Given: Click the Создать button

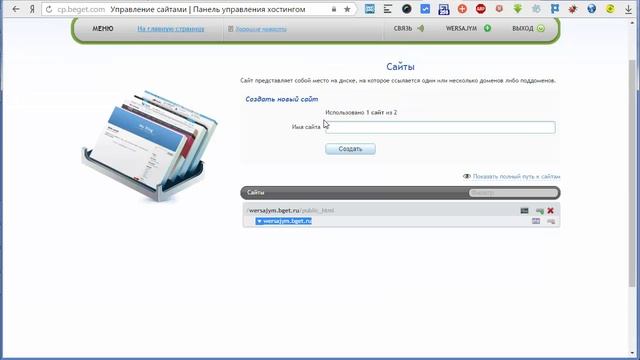Looking at the screenshot, I should point(350,149).
